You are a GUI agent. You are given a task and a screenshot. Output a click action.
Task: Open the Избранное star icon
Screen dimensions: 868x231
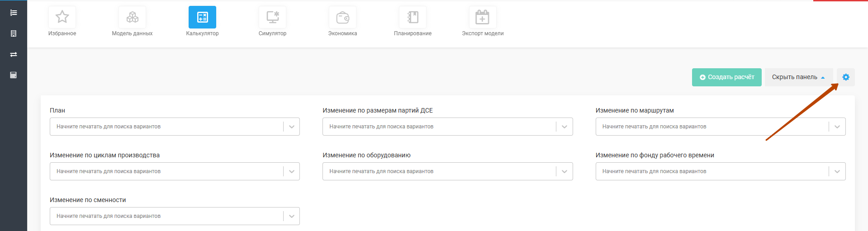point(62,17)
